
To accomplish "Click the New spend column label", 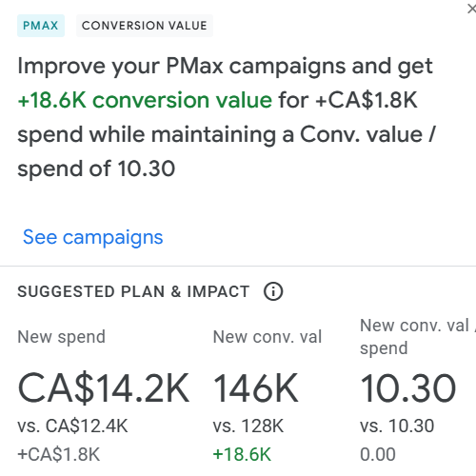I will [x=61, y=337].
